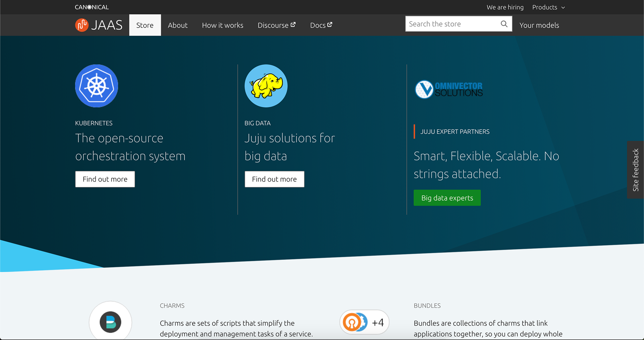Click the BUNDLES section label

427,306
